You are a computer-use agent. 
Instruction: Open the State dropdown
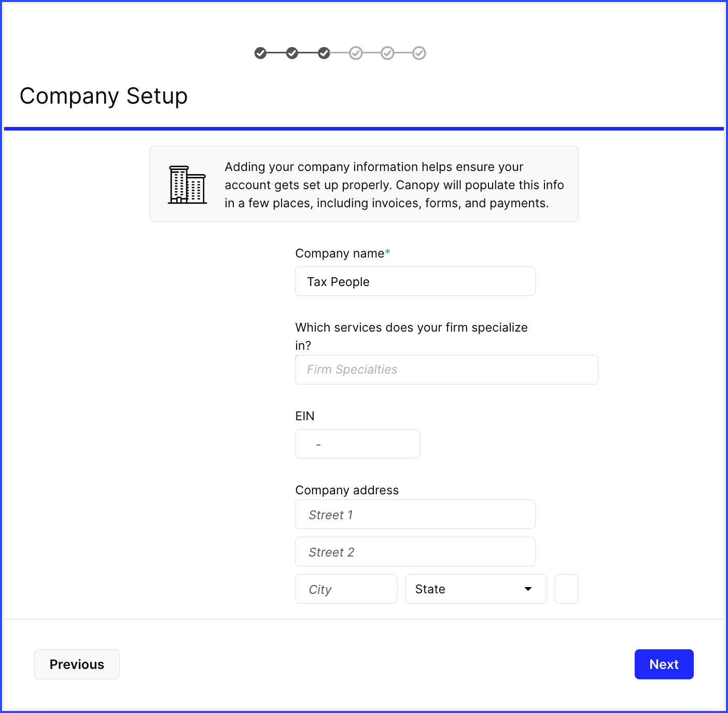(476, 589)
